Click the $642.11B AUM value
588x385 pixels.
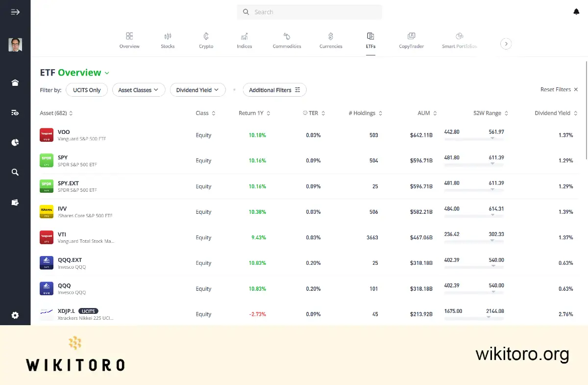coord(421,135)
